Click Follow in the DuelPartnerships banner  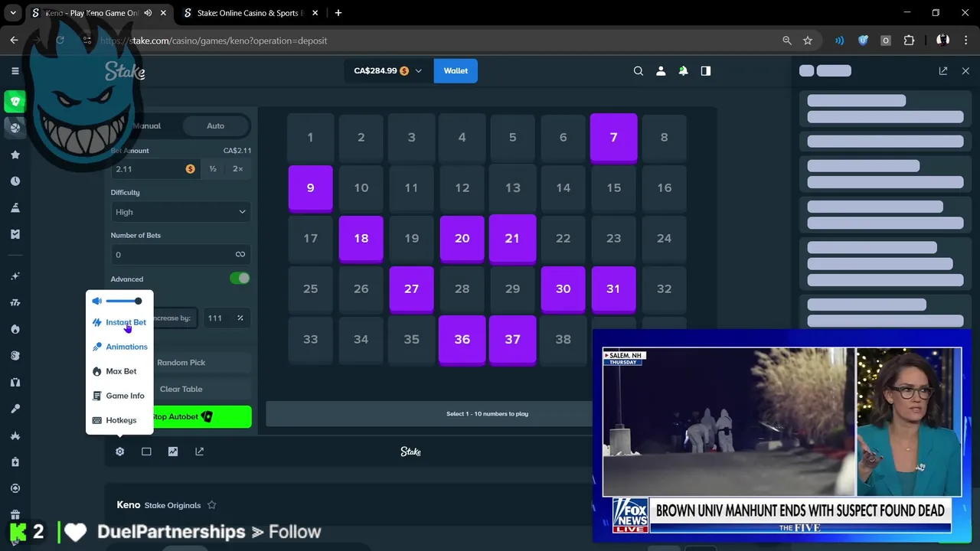(x=295, y=532)
